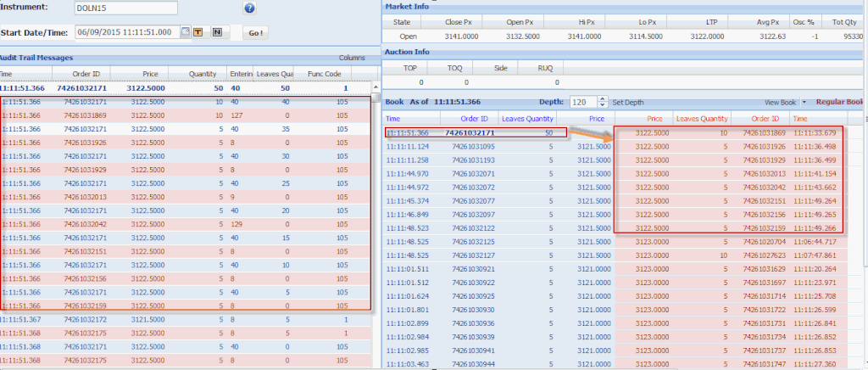Viewport: 868px width, 370px height.
Task: Open the calendar date picker icon
Action: click(x=186, y=32)
